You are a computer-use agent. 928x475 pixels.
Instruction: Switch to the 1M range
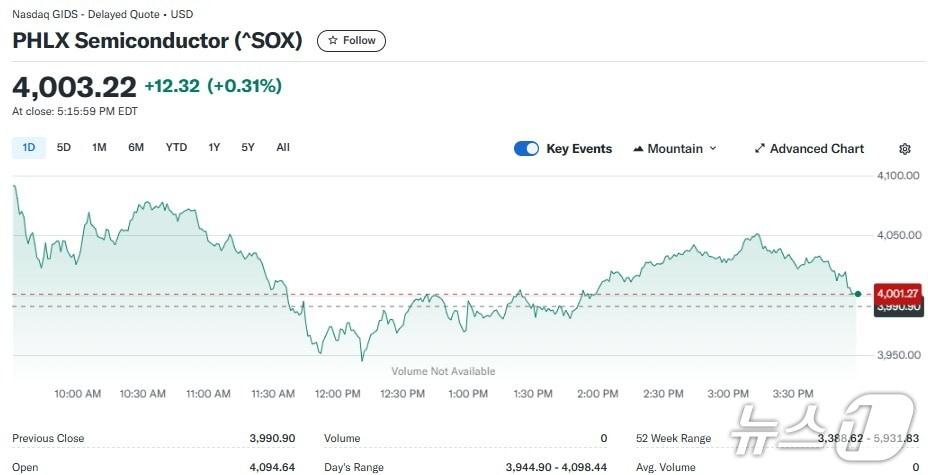(x=99, y=148)
